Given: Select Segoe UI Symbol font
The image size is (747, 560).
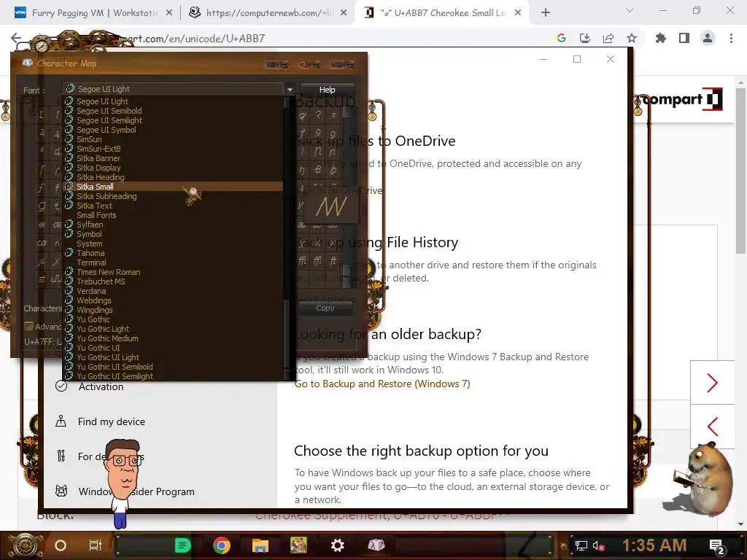Looking at the screenshot, I should (173, 130).
